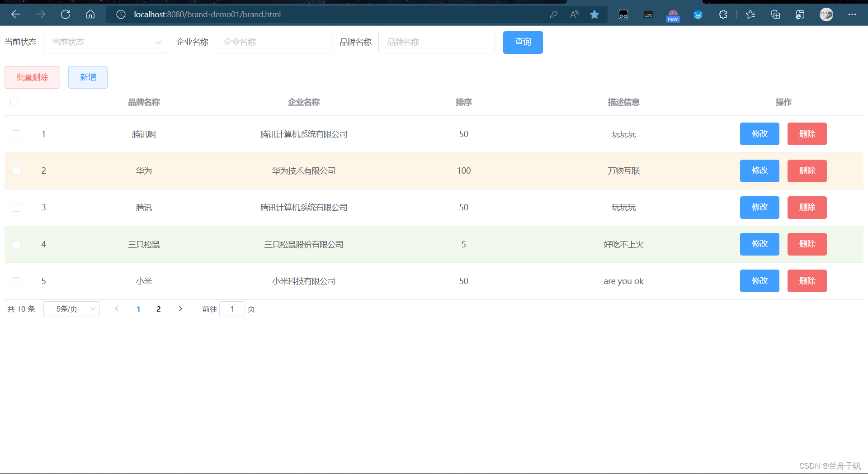Check the row 5 小米 checkbox
Image resolution: width=868 pixels, height=474 pixels.
click(17, 281)
